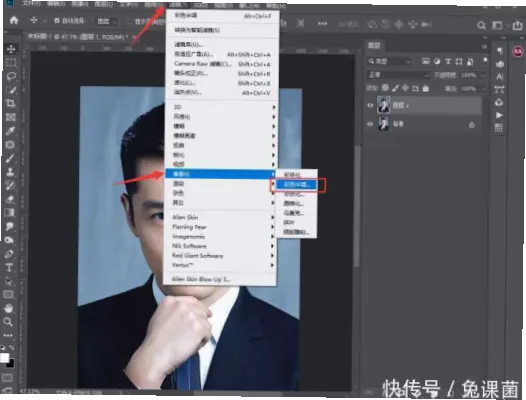Expand the Nik Software filter submenu

pyautogui.click(x=220, y=246)
